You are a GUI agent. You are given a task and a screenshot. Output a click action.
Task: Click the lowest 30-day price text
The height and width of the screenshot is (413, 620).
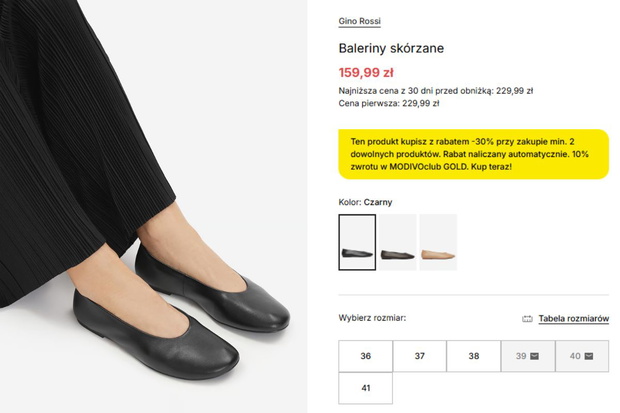click(x=436, y=91)
